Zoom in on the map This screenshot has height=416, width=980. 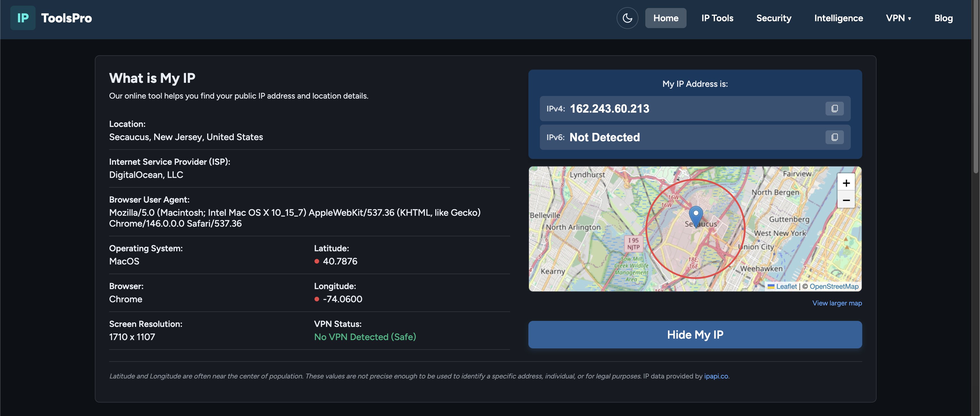(846, 183)
